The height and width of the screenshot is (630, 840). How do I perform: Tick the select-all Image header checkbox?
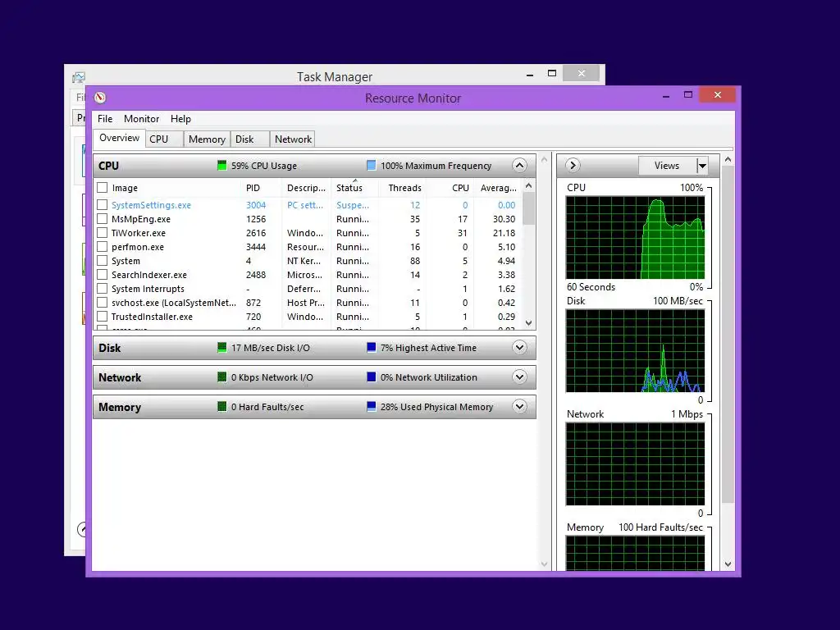click(103, 188)
